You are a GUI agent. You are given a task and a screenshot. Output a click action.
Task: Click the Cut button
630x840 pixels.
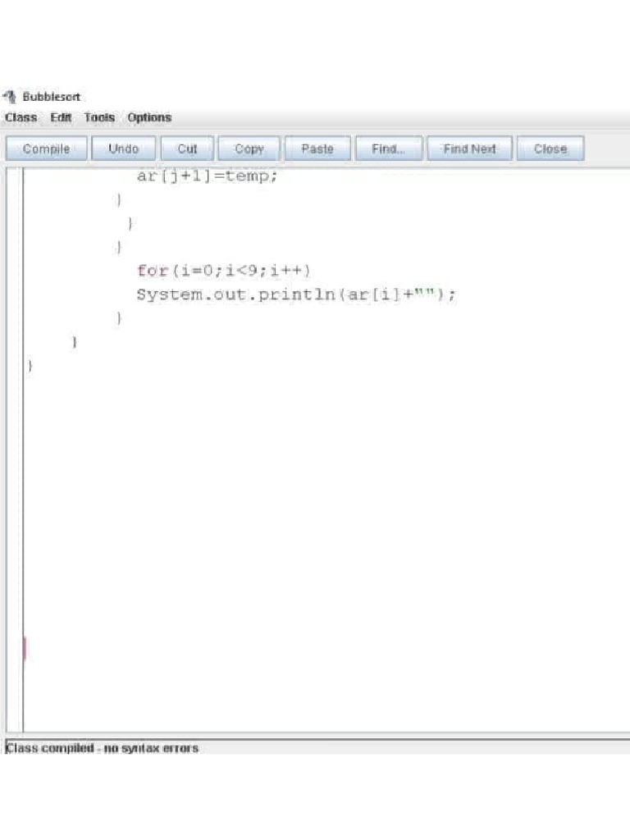click(x=188, y=148)
